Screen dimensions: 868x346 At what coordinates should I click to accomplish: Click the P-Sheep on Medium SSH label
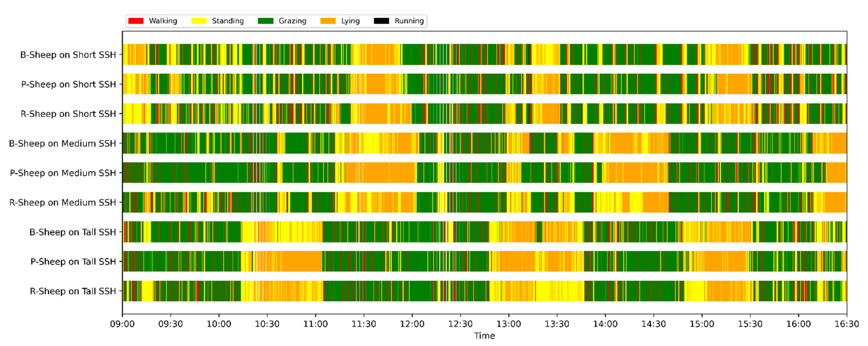click(63, 173)
